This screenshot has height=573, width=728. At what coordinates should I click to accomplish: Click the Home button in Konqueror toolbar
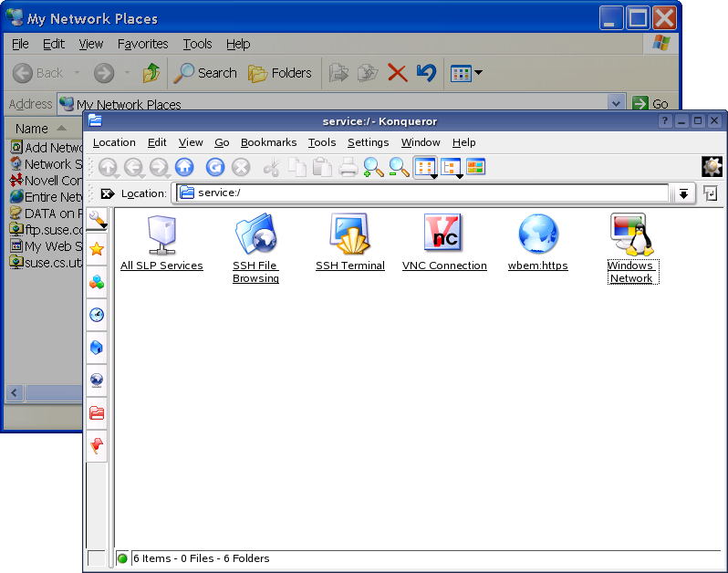coord(184,167)
